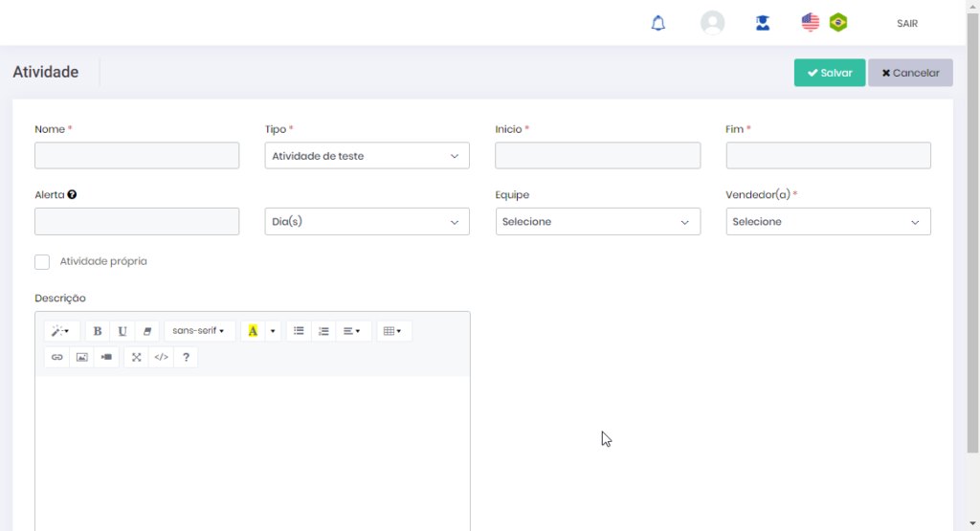Switch language with the US flag

pyautogui.click(x=811, y=23)
